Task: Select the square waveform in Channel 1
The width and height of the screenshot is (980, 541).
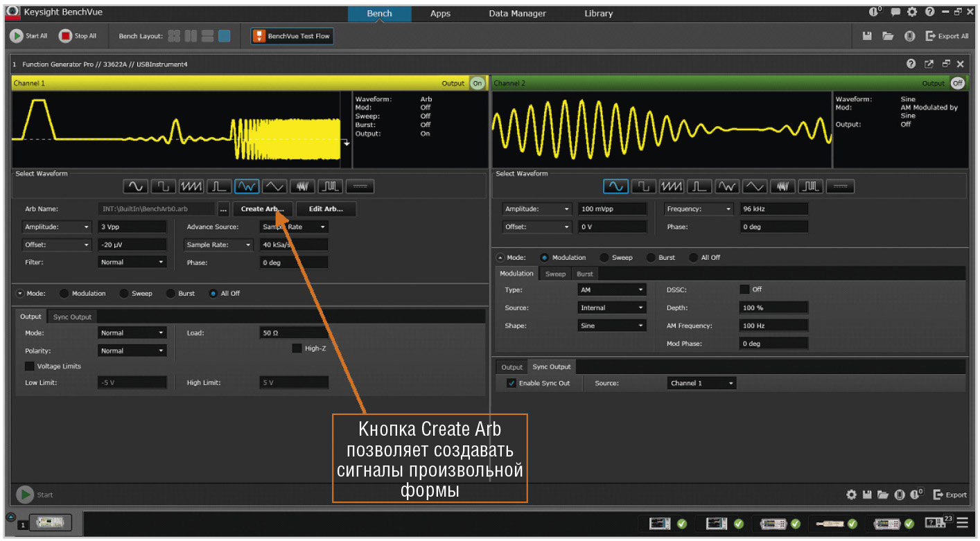Action: point(163,186)
